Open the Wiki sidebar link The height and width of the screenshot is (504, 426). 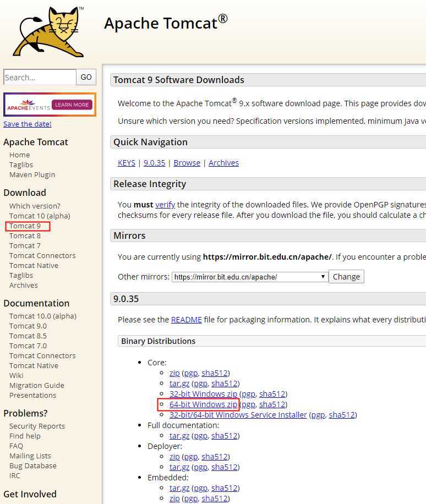coord(17,376)
